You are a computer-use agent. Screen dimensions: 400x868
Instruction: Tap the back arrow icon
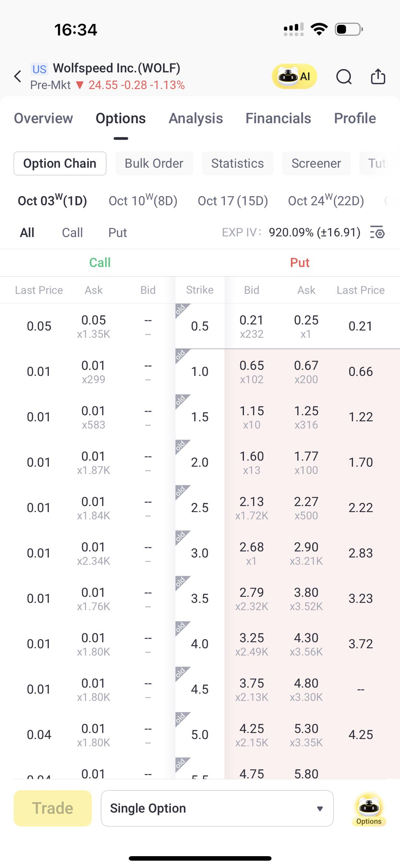click(x=17, y=77)
